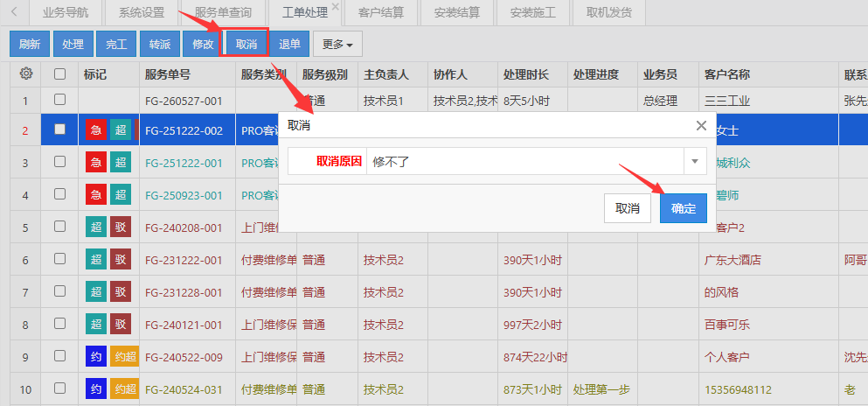Click the 处理第一步 progress cell
Screen dimensions: 868x406
point(602,389)
